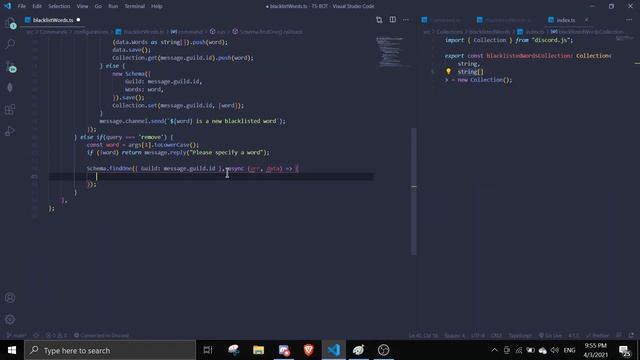Open the Help menu
640x360 pixels.
(157, 6)
